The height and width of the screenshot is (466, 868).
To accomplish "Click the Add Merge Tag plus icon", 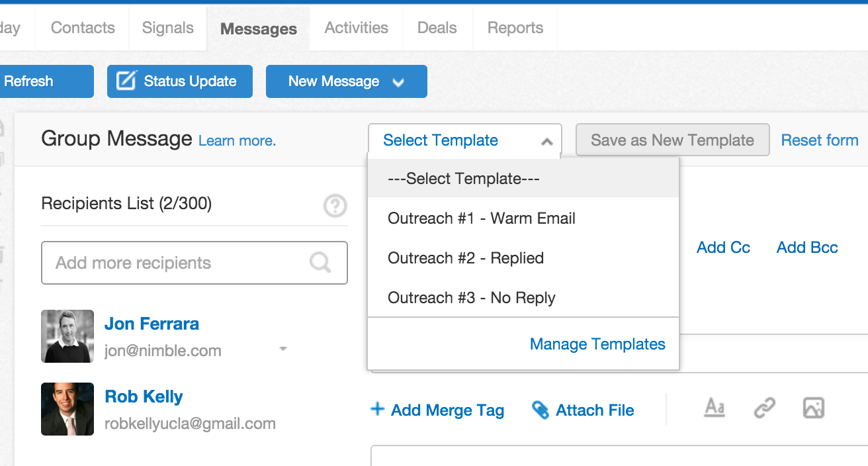I will pos(377,410).
